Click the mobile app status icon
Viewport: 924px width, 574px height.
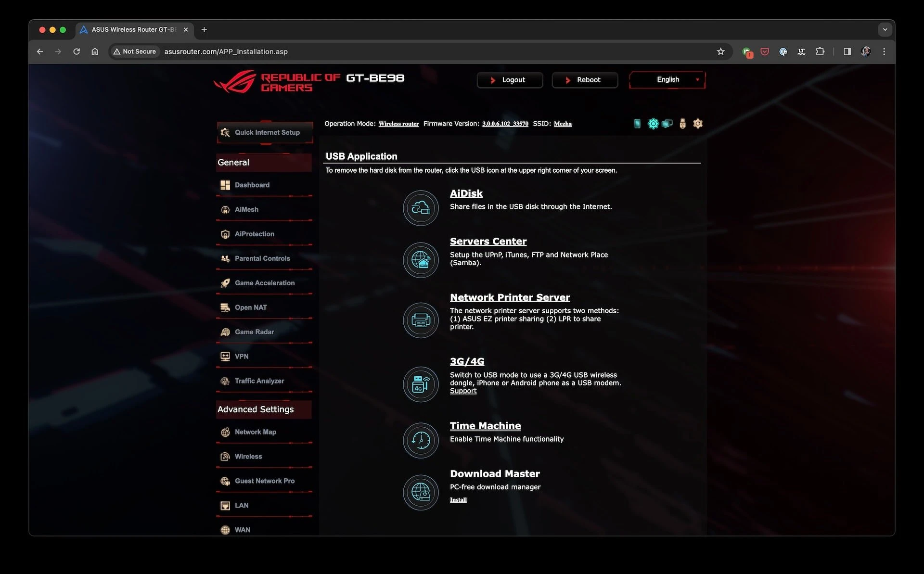tap(637, 124)
